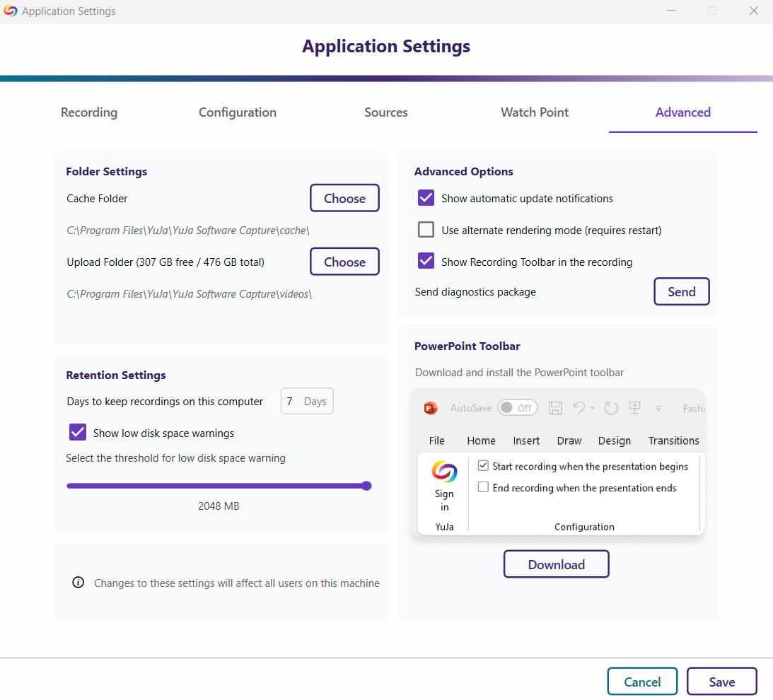Open the undo dropdown arrow in preview
Screen dimensions: 773x700
[x=593, y=408]
